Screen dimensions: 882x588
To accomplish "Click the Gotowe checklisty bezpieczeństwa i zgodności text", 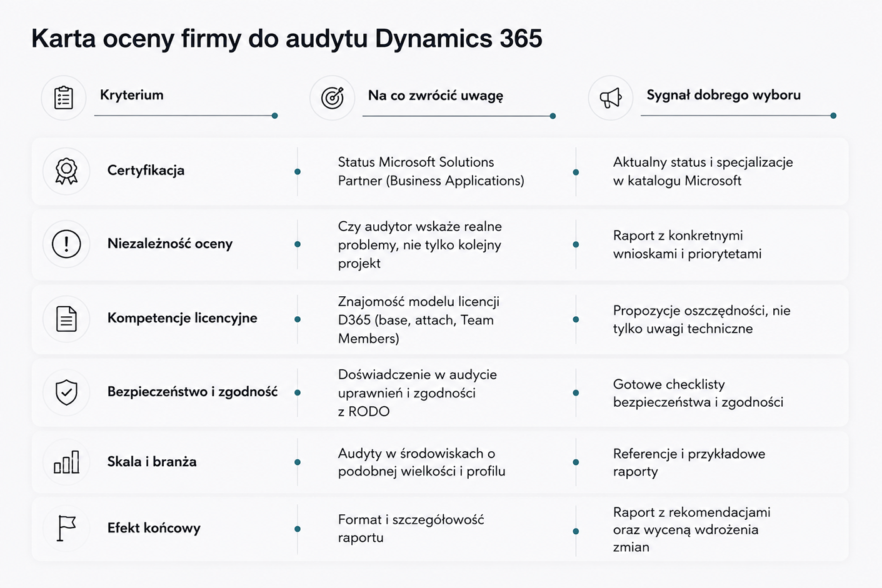I will pyautogui.click(x=698, y=393).
